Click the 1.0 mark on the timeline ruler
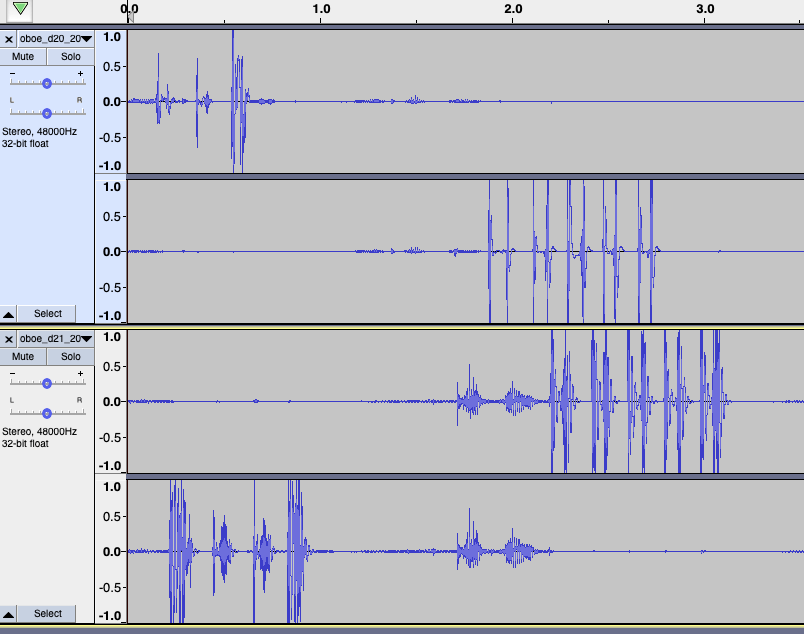Viewport: 804px width, 634px height. coord(321,9)
